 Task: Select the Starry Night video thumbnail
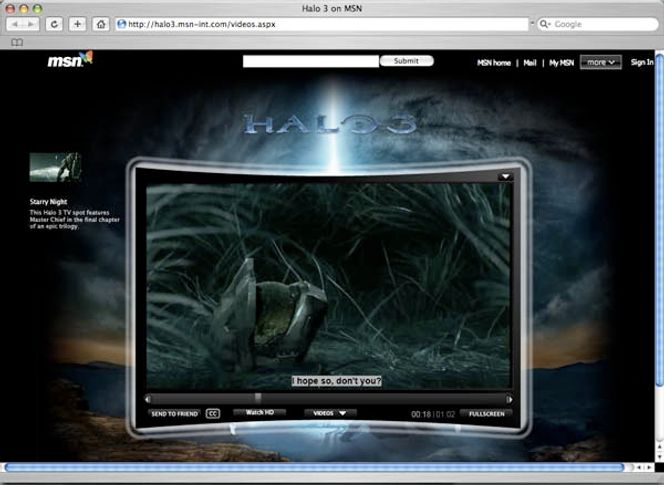(x=55, y=167)
